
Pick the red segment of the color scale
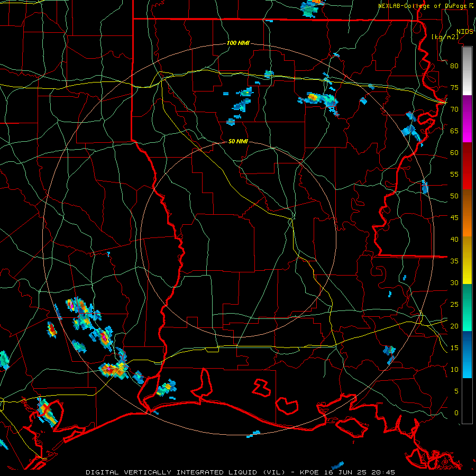point(467,166)
